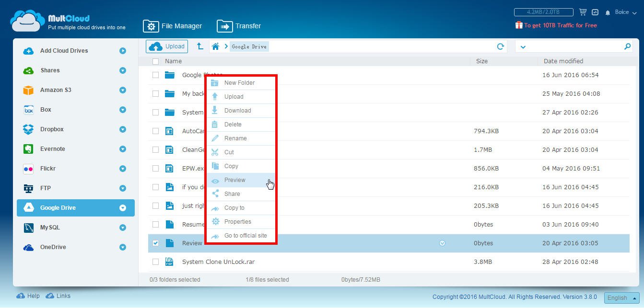The height and width of the screenshot is (308, 644).
Task: Choose New Folder from context menu
Action: click(241, 83)
